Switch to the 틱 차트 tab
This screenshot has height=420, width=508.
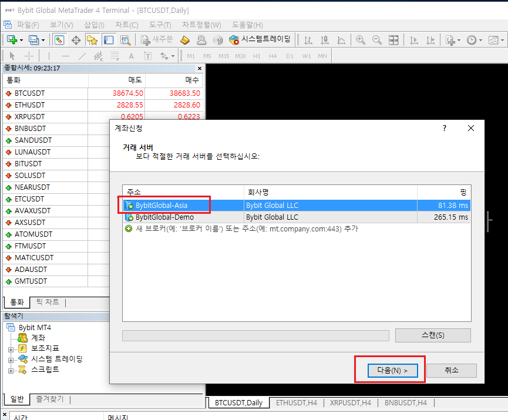pos(48,302)
